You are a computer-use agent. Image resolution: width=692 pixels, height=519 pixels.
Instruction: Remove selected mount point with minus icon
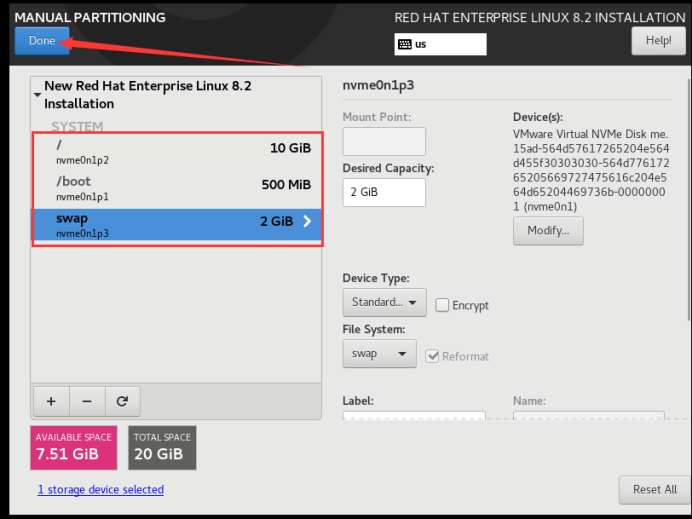[87, 401]
